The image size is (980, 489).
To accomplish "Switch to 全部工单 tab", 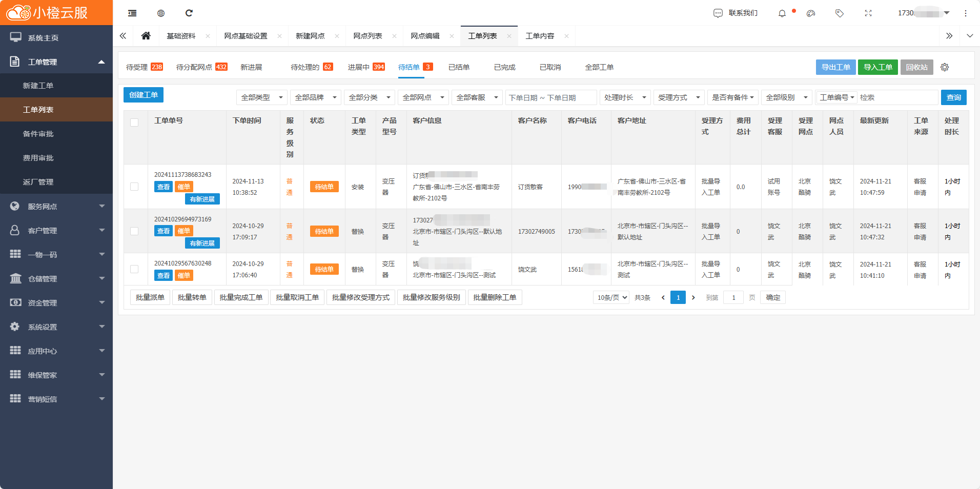I will [x=599, y=67].
